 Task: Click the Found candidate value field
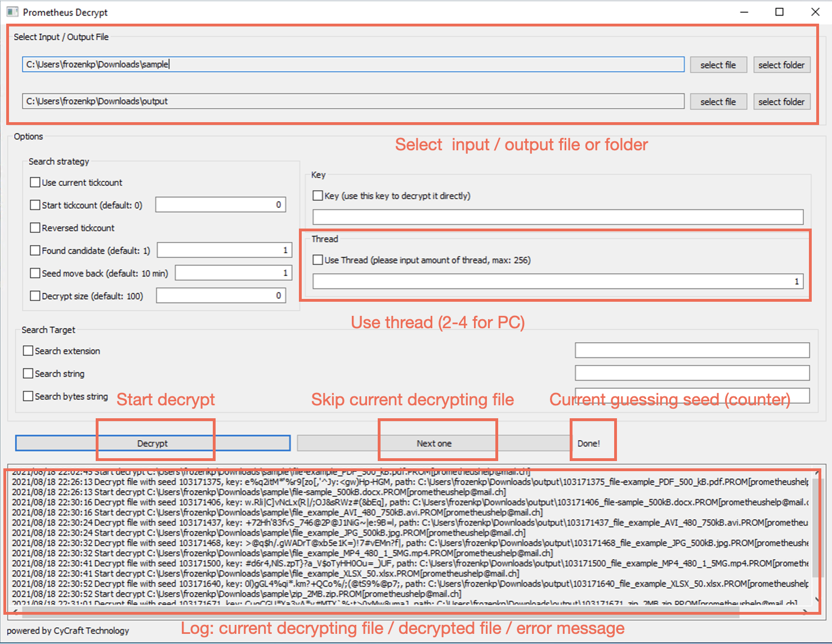coord(225,250)
